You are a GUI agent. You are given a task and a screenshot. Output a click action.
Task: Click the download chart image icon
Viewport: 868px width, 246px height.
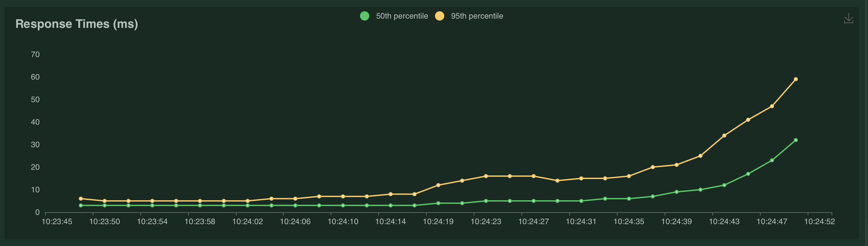[x=848, y=19]
